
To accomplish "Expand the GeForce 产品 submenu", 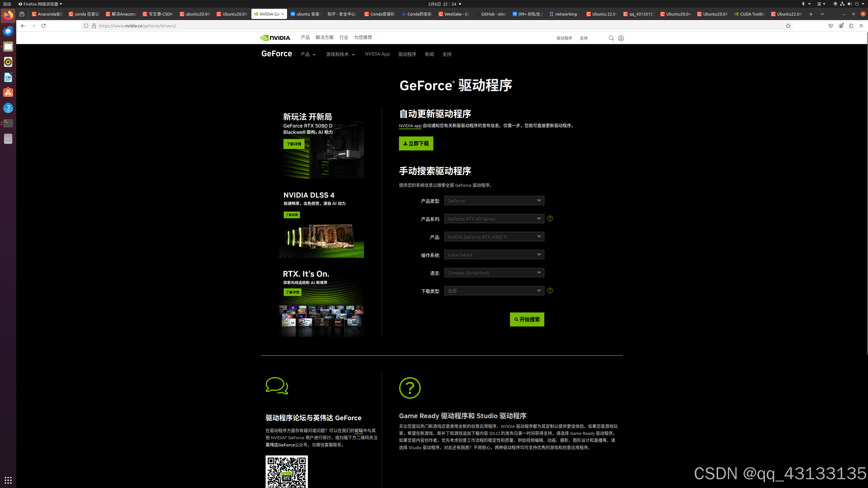I will pos(308,54).
